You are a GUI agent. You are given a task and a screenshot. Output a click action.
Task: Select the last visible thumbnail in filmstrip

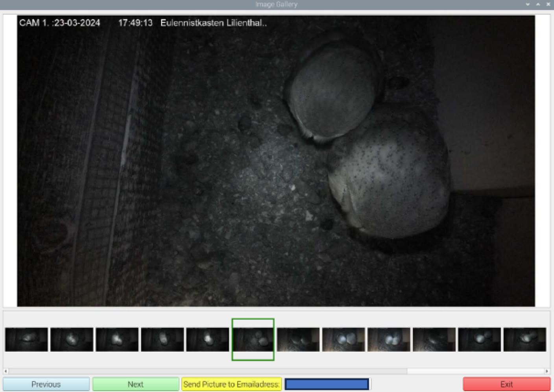coord(524,339)
